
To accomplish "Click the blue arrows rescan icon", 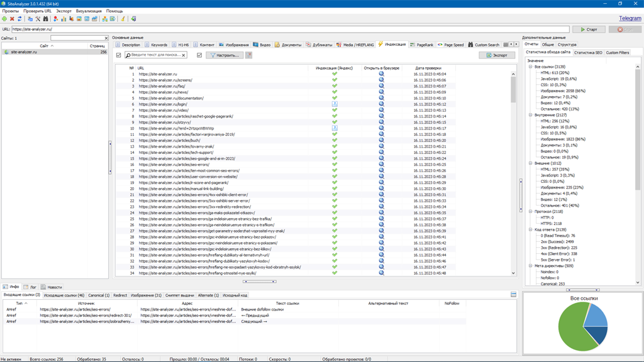I will coord(19,19).
